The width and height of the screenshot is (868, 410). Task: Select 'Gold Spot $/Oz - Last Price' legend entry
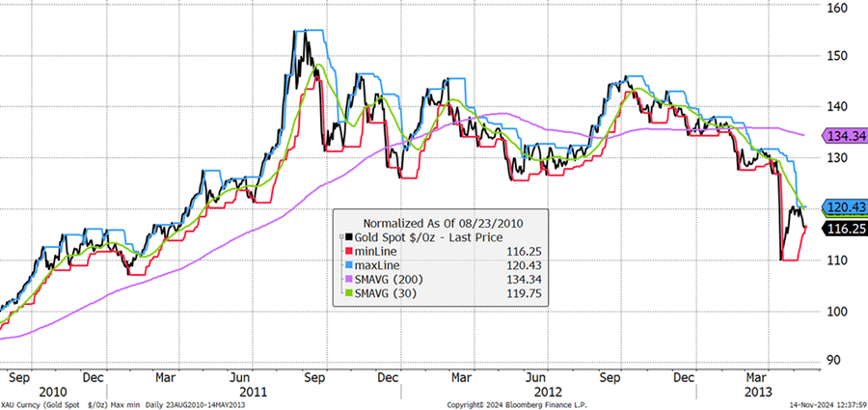pyautogui.click(x=428, y=237)
